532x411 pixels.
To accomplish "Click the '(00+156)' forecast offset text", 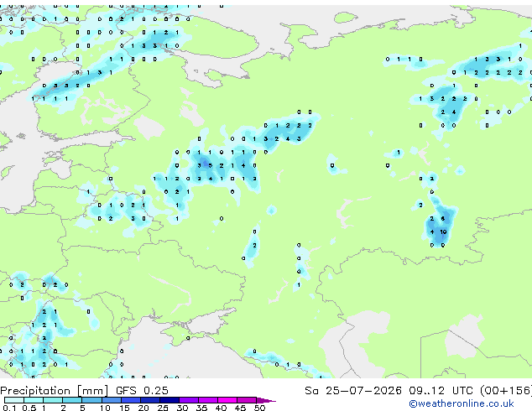I will pyautogui.click(x=506, y=391).
